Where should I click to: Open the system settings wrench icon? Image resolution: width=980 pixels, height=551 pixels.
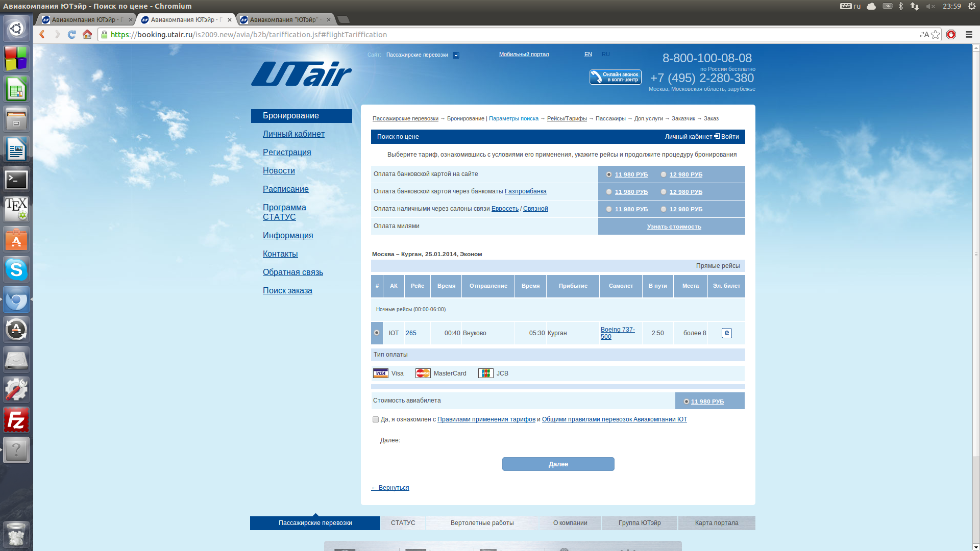[16, 390]
